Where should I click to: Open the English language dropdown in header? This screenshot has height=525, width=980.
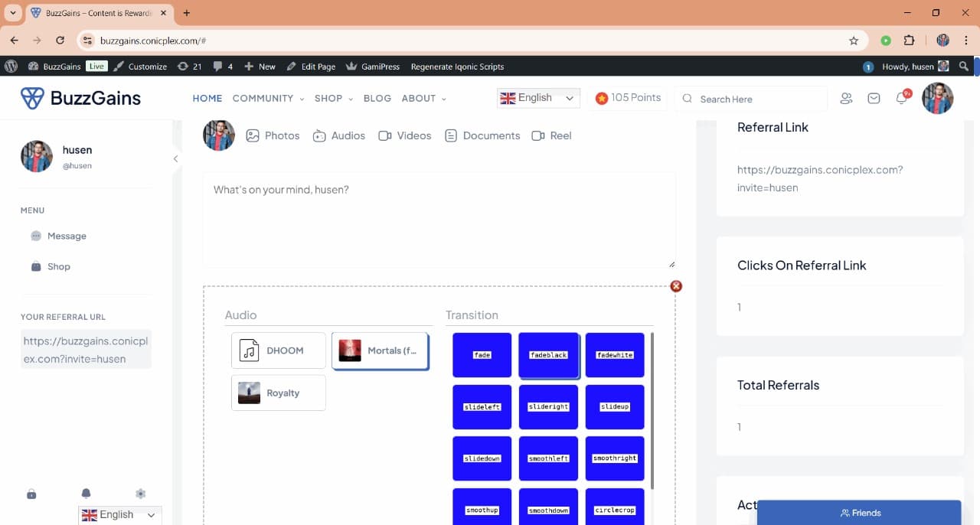[538, 98]
